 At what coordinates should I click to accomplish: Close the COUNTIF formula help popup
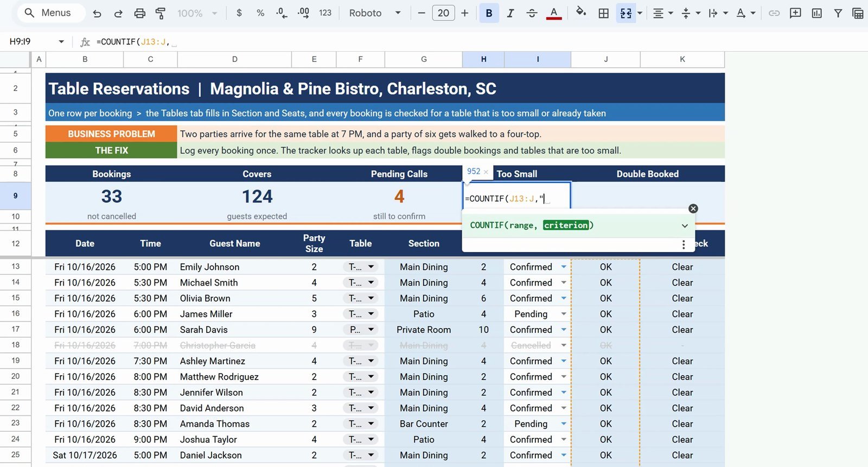(693, 209)
